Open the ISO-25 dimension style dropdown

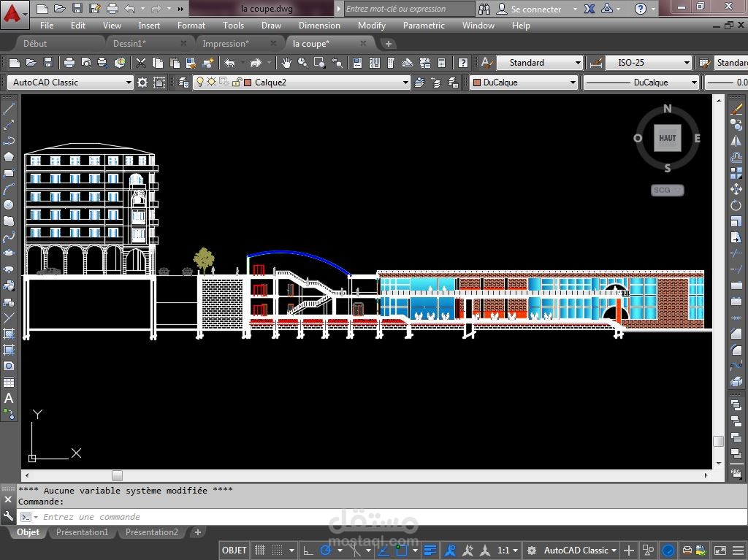(687, 63)
